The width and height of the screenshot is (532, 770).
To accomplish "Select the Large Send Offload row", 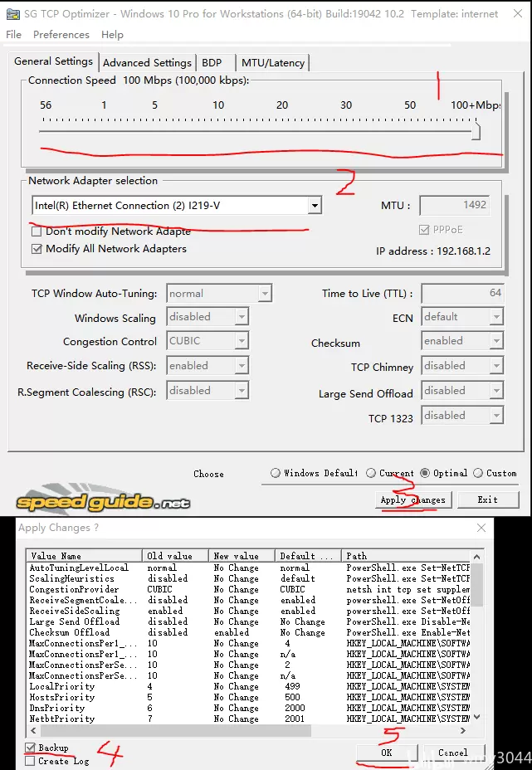I will coord(248,621).
